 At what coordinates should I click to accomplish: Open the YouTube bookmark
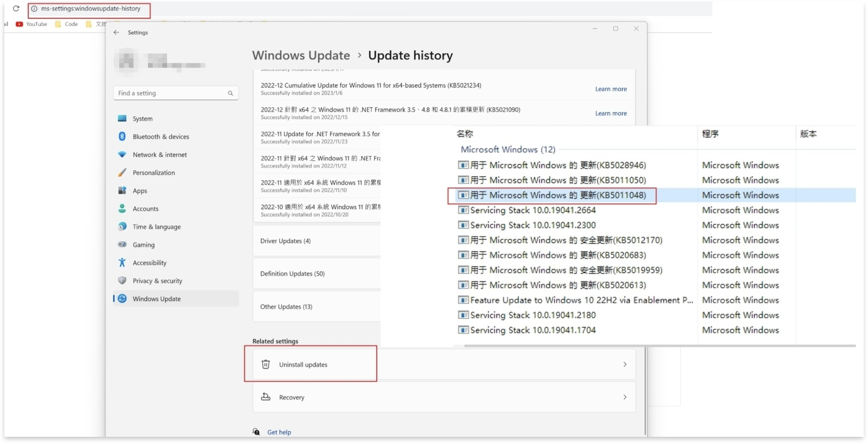(x=31, y=24)
